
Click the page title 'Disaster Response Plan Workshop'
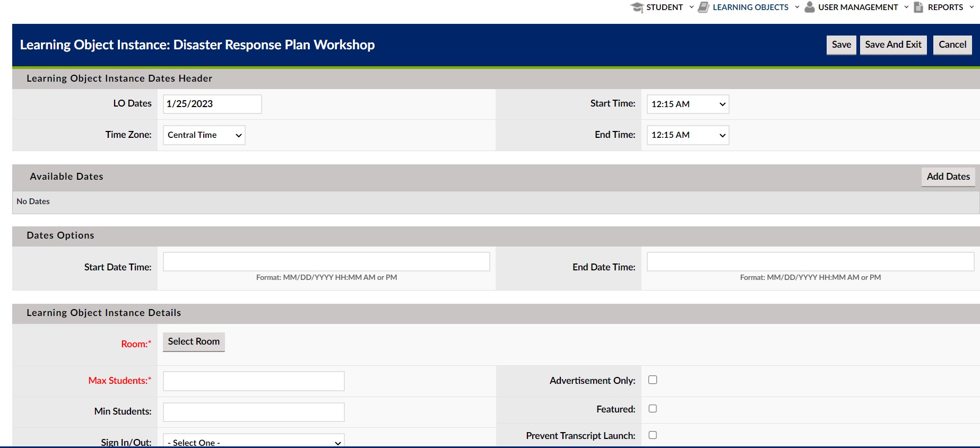(274, 45)
